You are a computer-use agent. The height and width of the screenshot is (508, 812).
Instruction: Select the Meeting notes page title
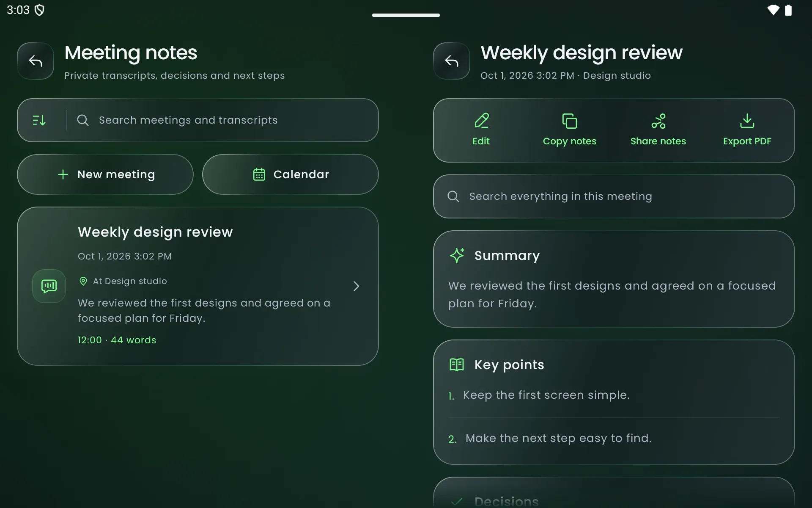131,53
